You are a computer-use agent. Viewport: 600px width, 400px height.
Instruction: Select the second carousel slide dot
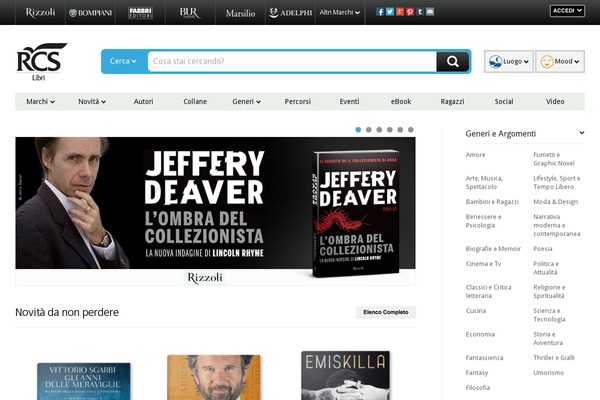click(368, 130)
